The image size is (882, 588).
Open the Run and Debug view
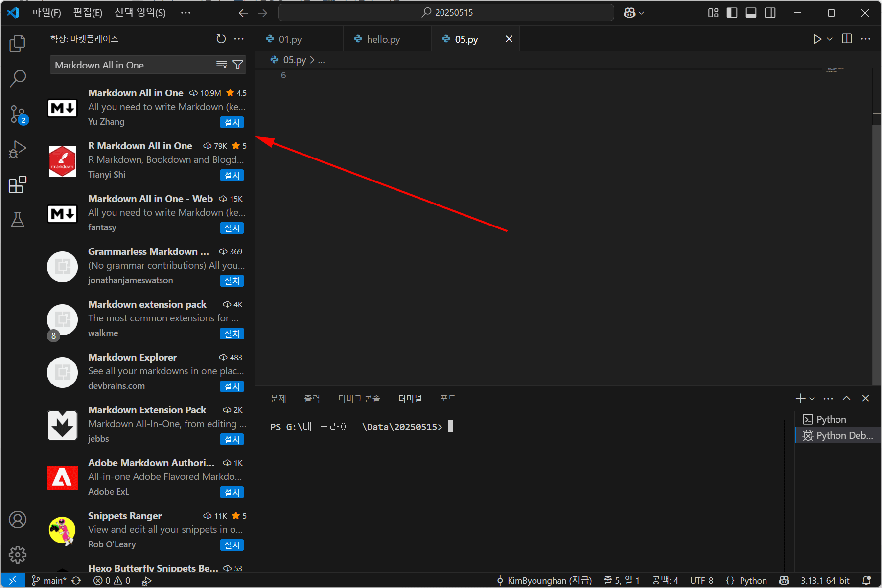point(18,149)
